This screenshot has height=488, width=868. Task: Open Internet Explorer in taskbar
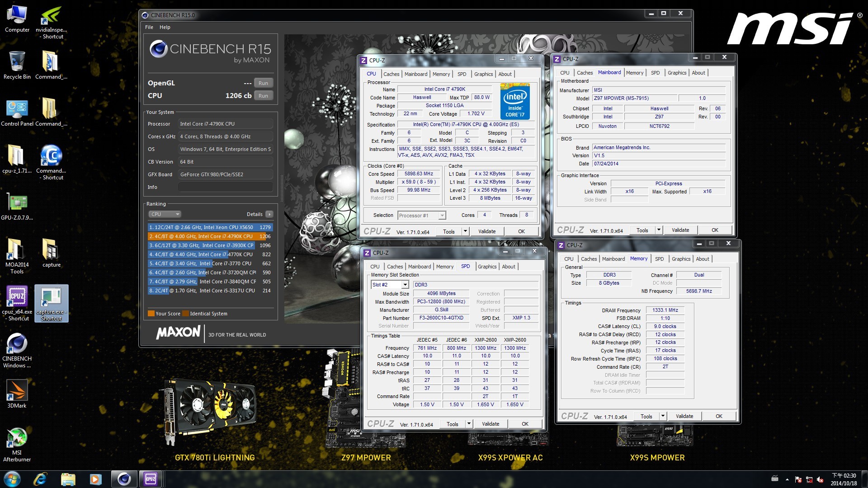coord(40,479)
